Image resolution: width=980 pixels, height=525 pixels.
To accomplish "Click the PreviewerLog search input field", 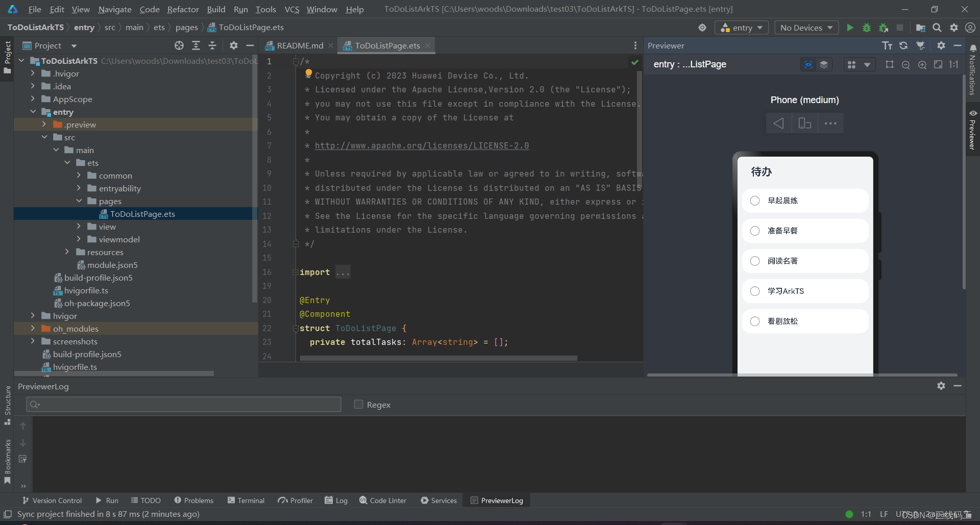I will point(184,404).
